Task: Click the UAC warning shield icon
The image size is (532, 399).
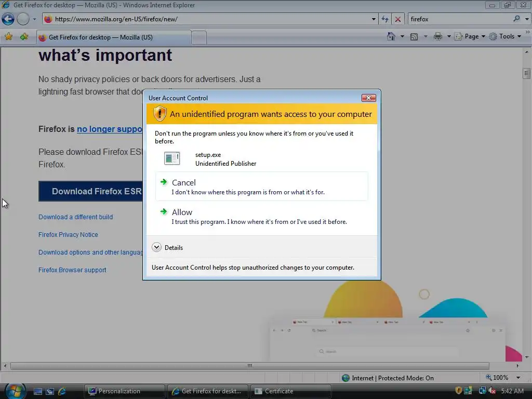Action: (159, 114)
